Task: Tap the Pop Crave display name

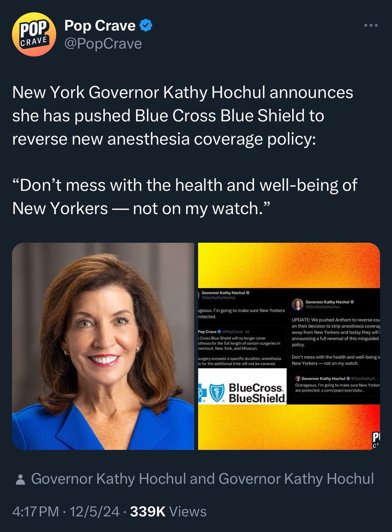Action: (x=100, y=26)
